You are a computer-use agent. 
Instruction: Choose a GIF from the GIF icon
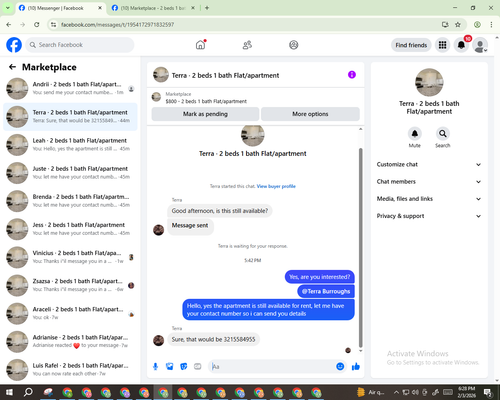tap(198, 367)
